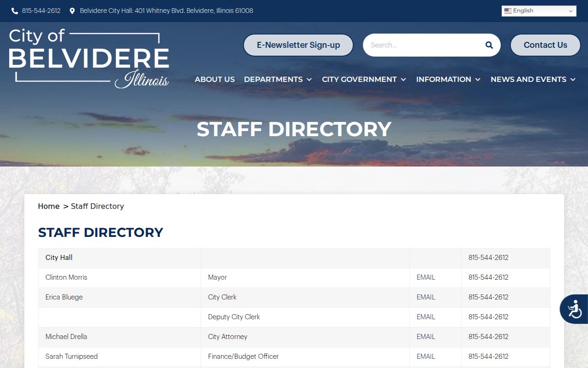Image resolution: width=588 pixels, height=368 pixels.
Task: Select the Erica Bluege name cell
Action: [119, 297]
